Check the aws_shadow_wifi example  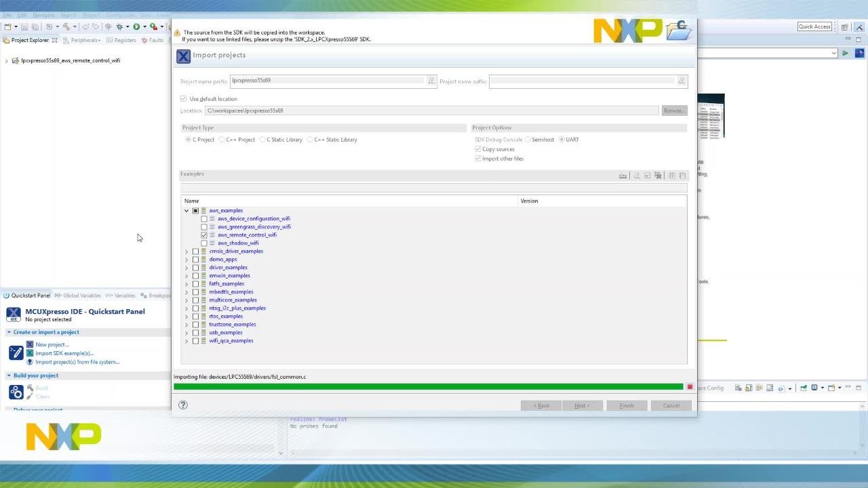(x=204, y=243)
